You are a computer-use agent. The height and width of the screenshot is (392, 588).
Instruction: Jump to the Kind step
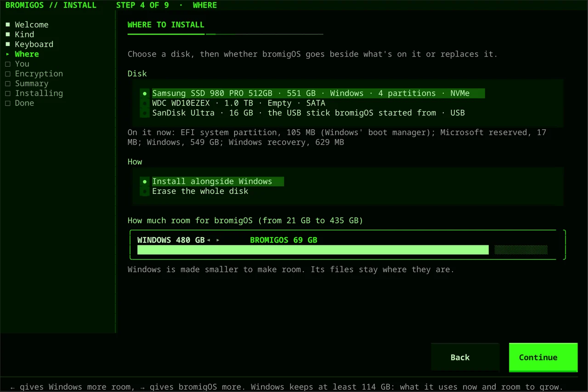[19, 34]
